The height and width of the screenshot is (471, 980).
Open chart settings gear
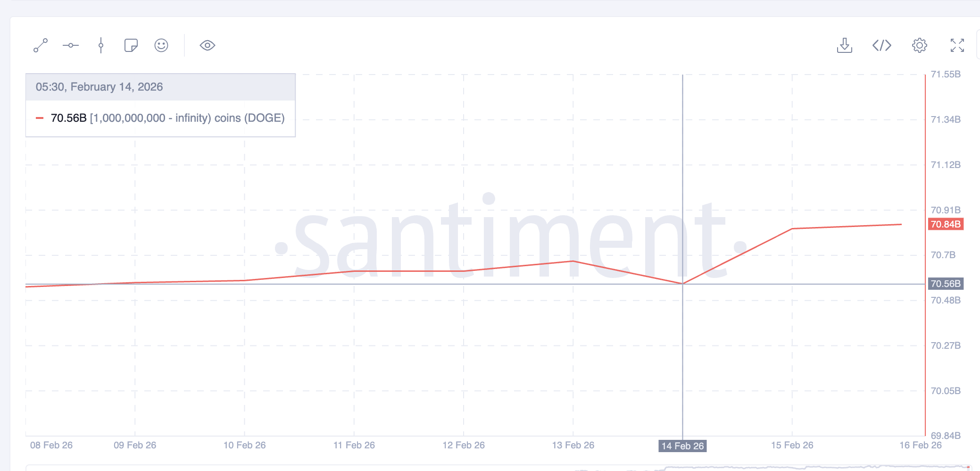919,45
